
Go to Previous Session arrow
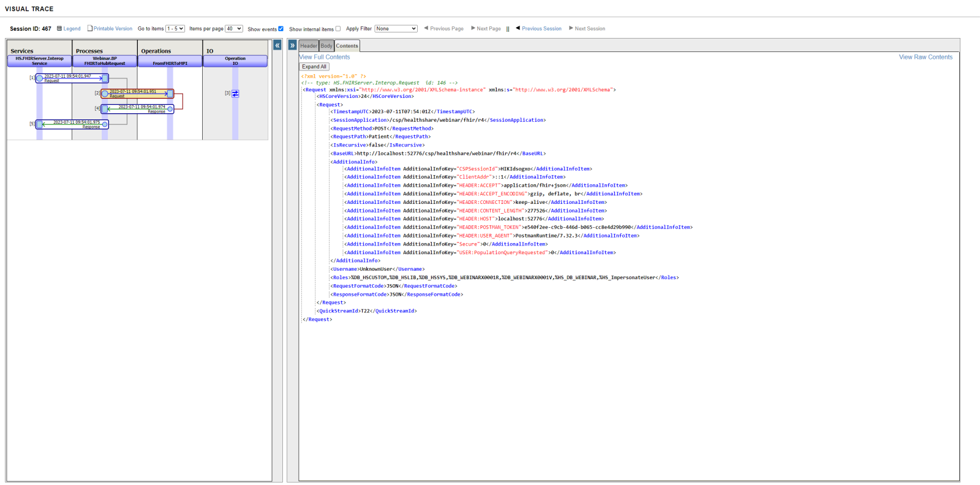coord(518,28)
